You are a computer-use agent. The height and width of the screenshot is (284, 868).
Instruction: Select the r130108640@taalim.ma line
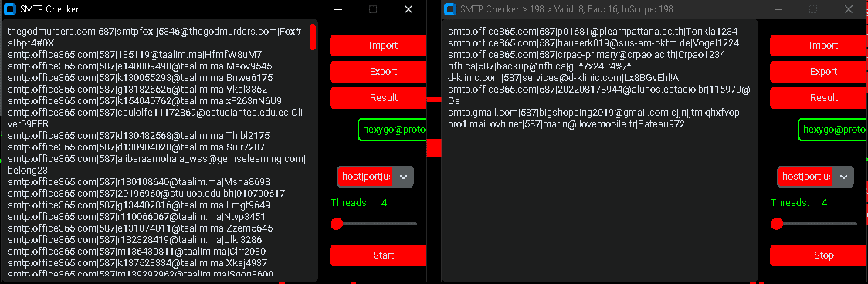point(139,182)
